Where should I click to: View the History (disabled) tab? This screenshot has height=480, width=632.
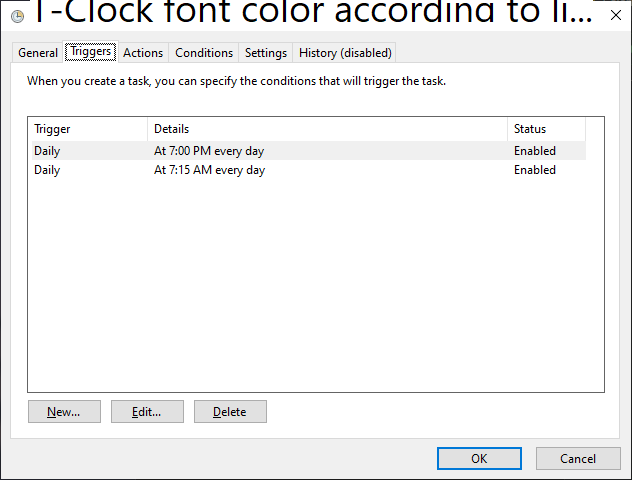[345, 53]
